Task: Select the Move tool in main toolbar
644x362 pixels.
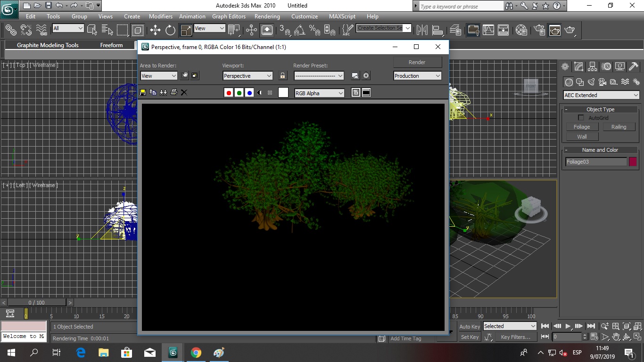Action: (155, 30)
